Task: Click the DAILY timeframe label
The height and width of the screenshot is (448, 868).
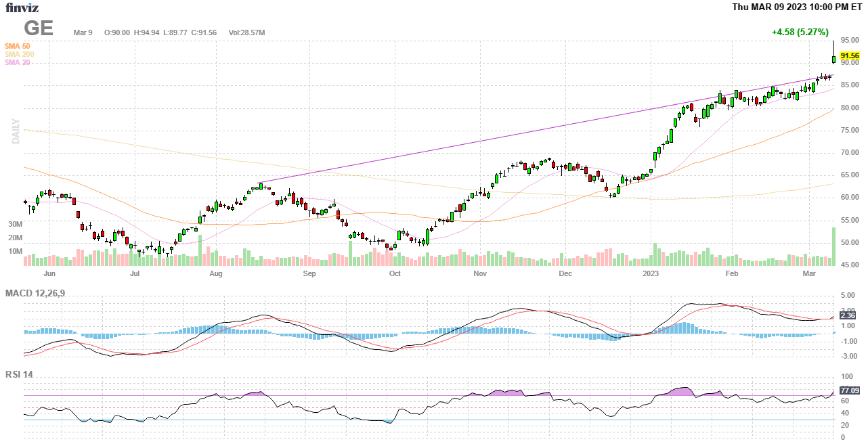Action: tap(14, 131)
